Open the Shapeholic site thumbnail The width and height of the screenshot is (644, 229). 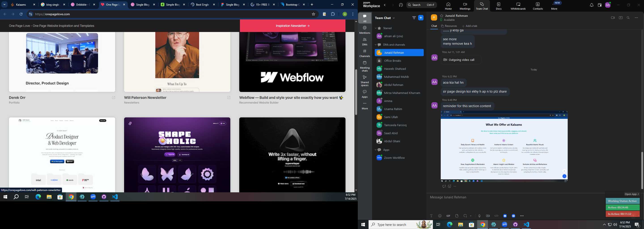point(177,155)
